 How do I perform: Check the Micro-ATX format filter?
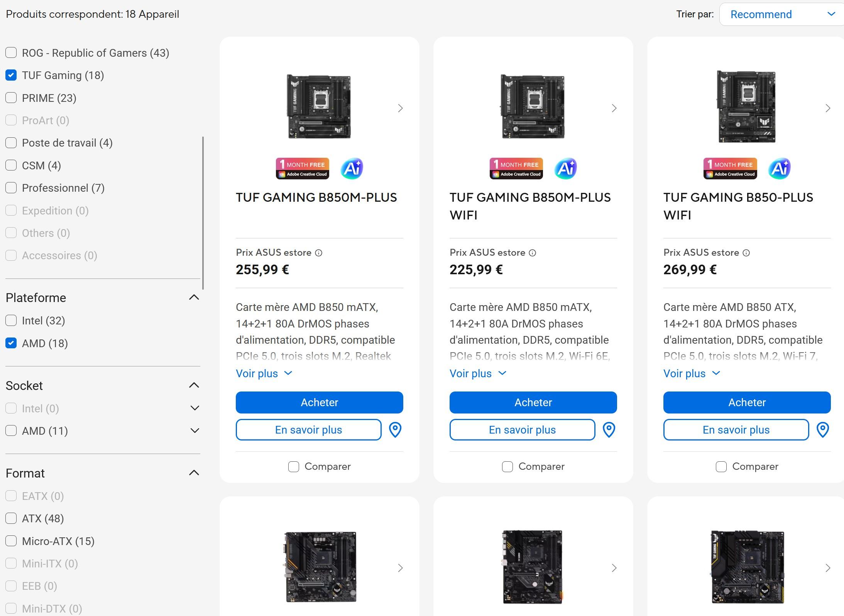(11, 541)
